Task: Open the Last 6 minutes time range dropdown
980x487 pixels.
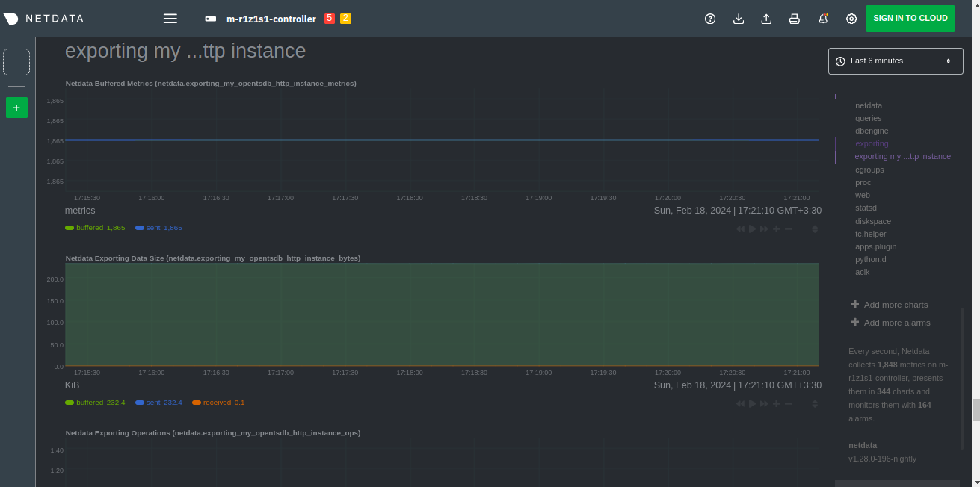Action: [895, 61]
